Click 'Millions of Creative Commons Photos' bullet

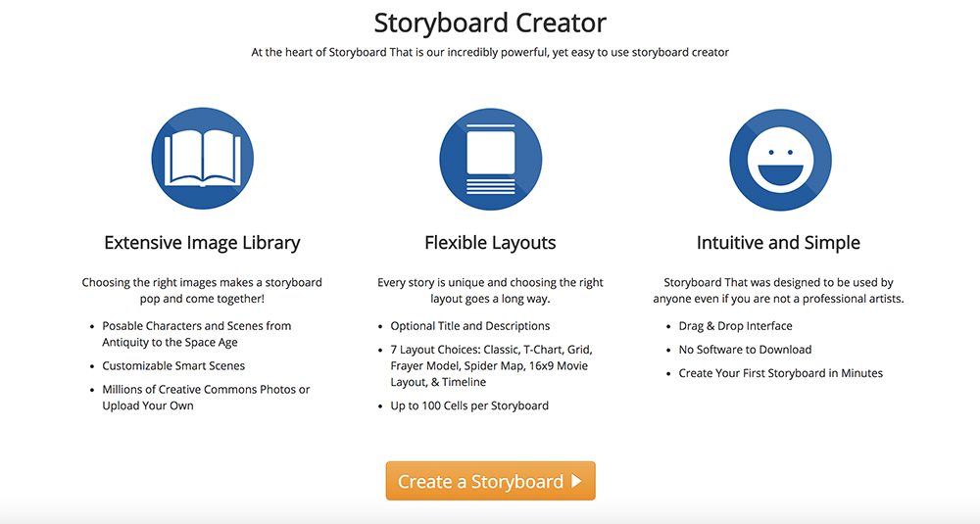[206, 398]
